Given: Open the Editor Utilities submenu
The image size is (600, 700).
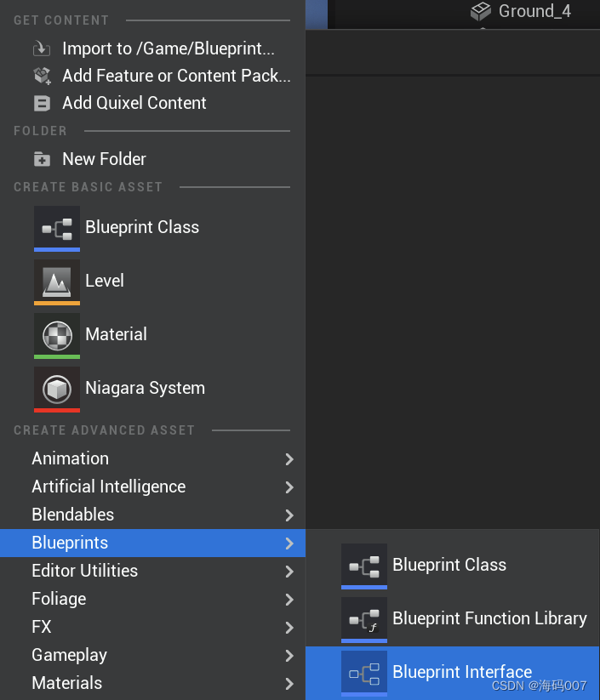Looking at the screenshot, I should click(x=153, y=571).
